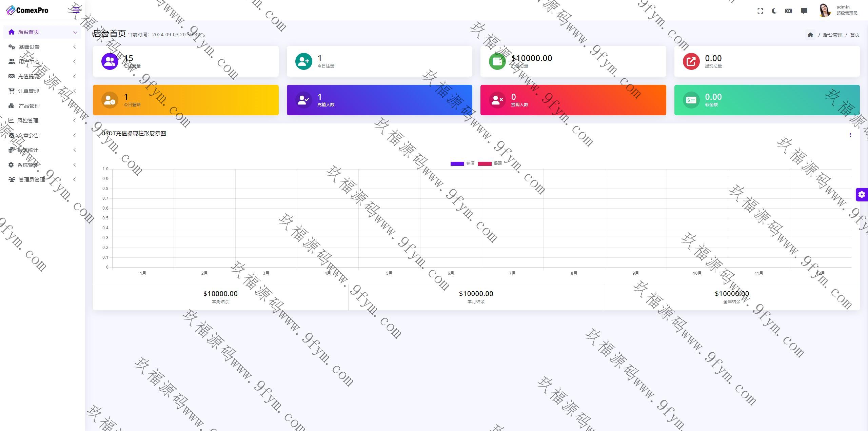This screenshot has height=431, width=868.
Task: Click the ComexPro logo
Action: click(x=27, y=10)
